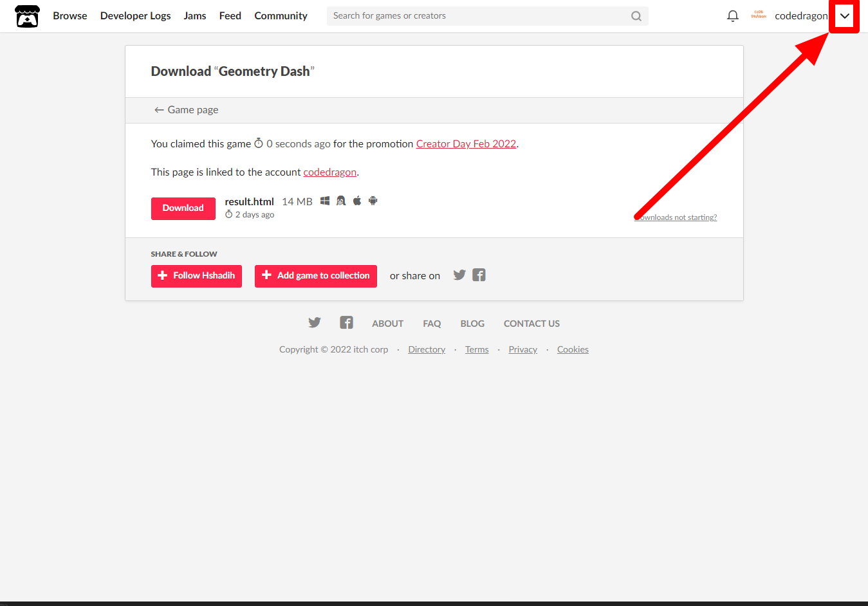This screenshot has width=868, height=606.
Task: Return to Game page link
Action: [x=186, y=110]
